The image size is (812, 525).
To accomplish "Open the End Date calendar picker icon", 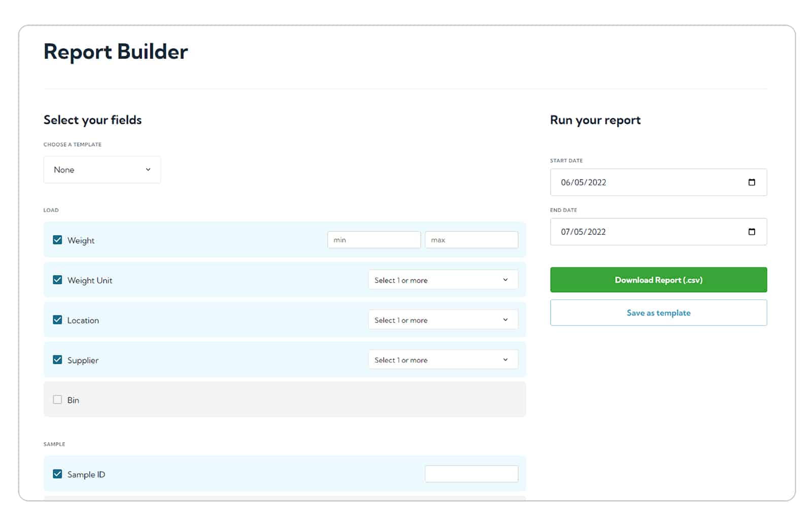I will pyautogui.click(x=752, y=232).
